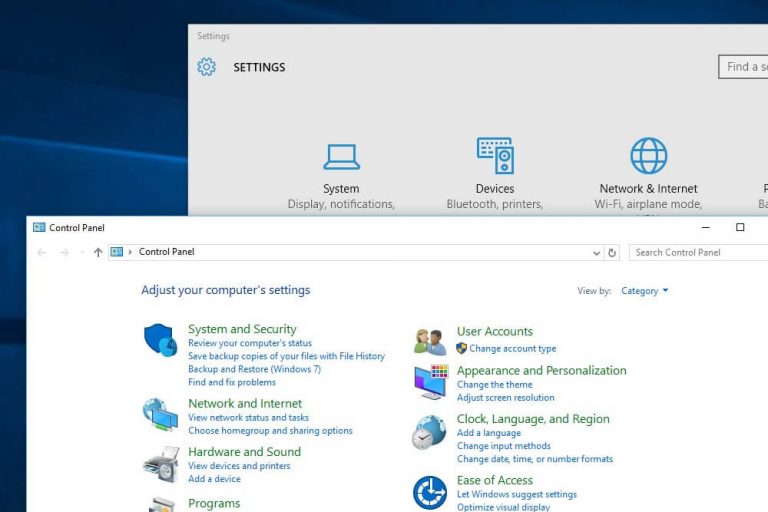Focus the Search Control Panel field

pos(698,253)
